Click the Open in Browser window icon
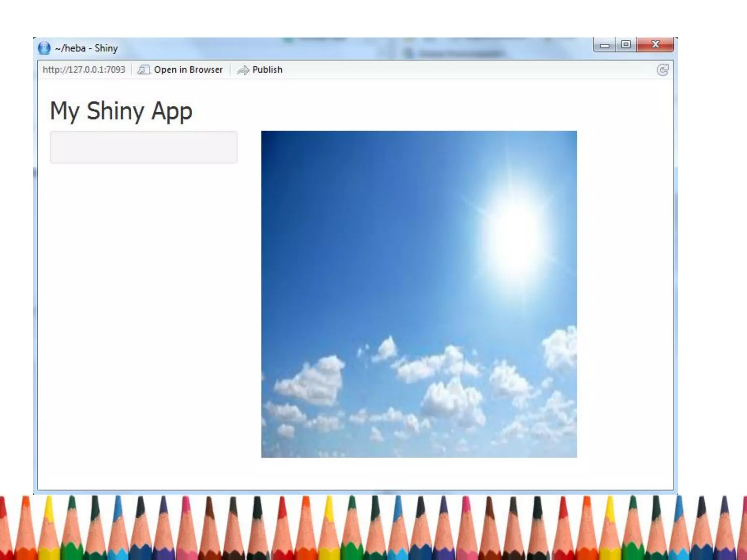747x560 pixels. pos(143,70)
